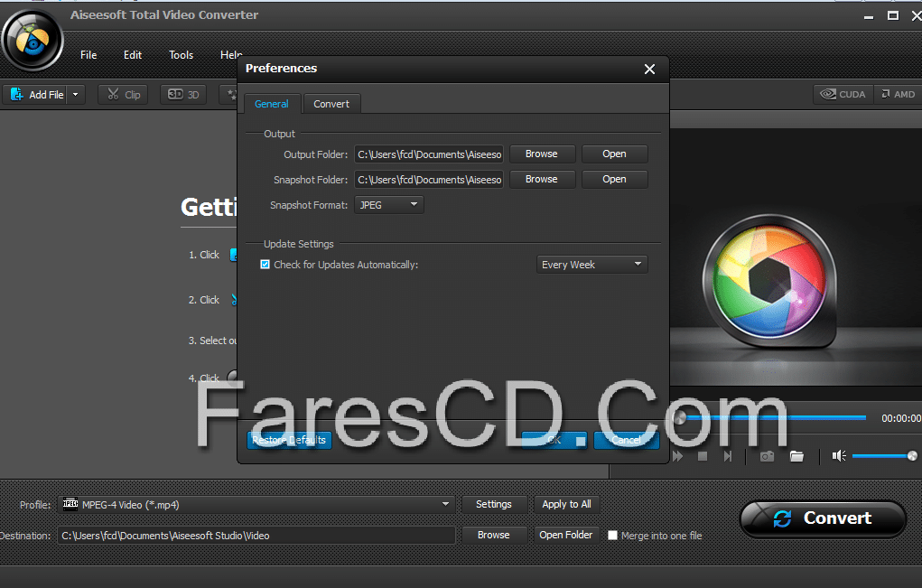
Task: Skip to next frame in preview
Action: tap(728, 456)
